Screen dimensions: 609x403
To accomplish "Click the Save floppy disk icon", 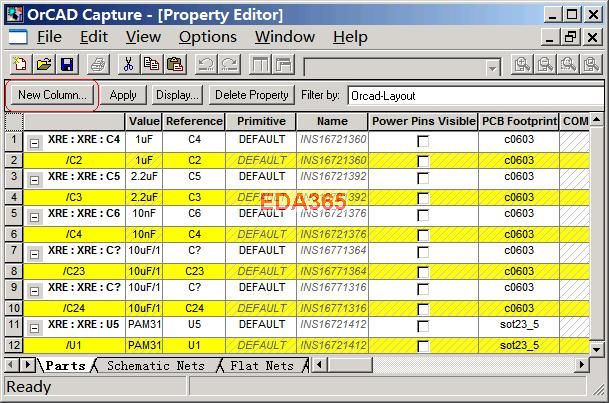I will [67, 64].
